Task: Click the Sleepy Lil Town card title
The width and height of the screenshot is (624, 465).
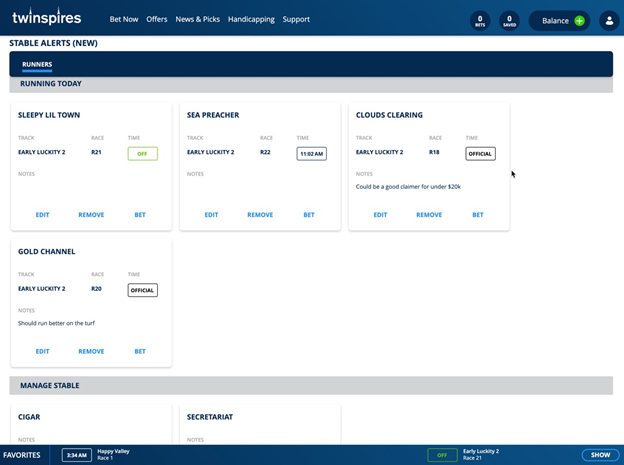Action: click(49, 115)
